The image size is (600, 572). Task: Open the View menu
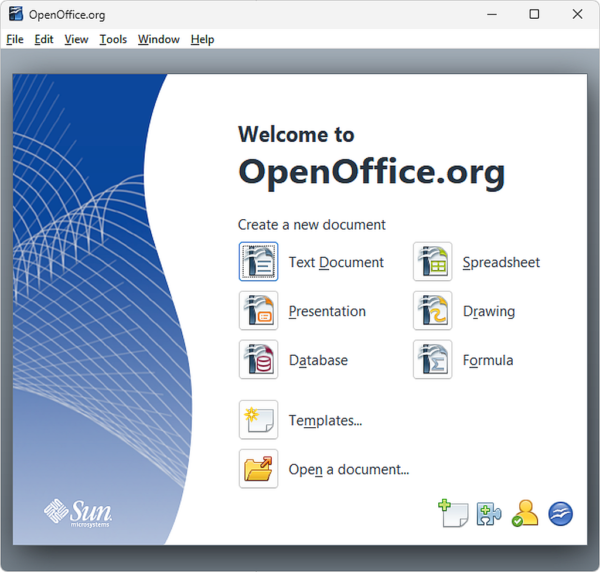[76, 39]
